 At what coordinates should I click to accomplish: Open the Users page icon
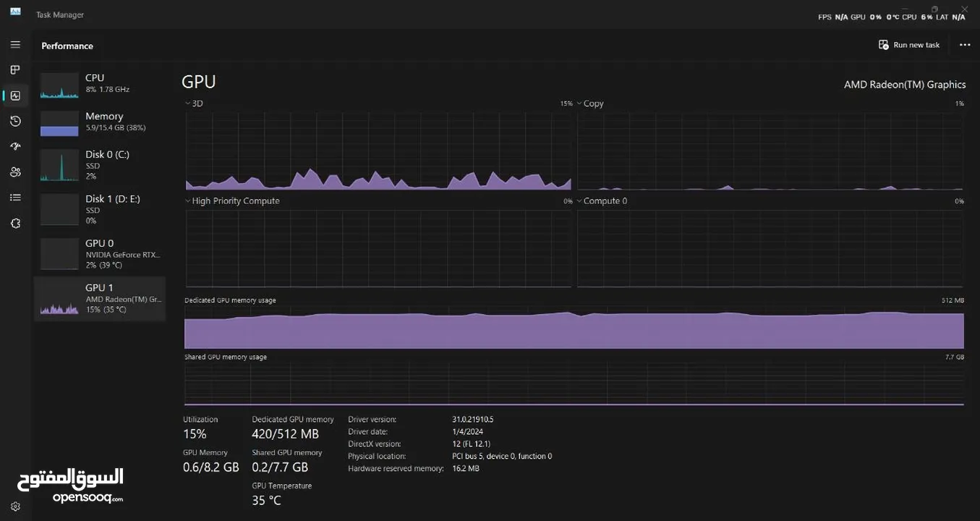pyautogui.click(x=15, y=172)
